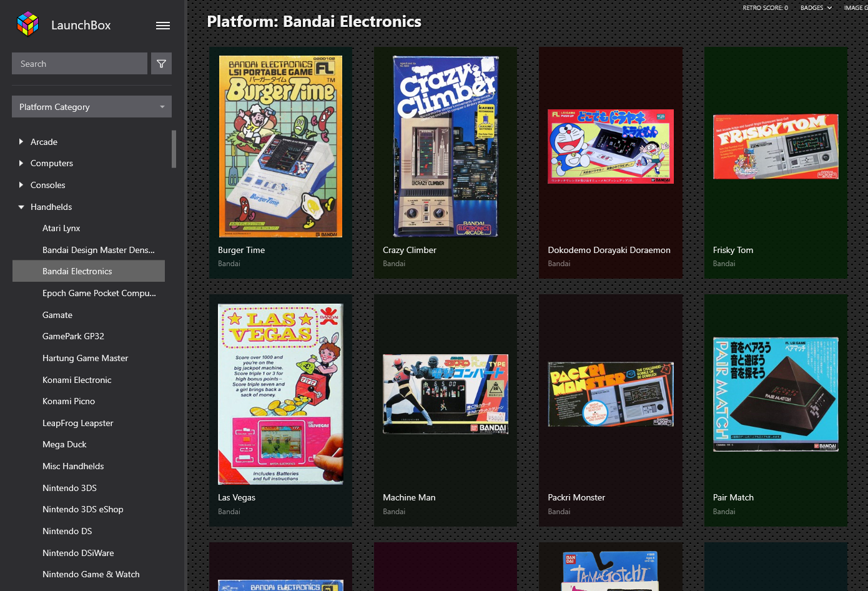Choose Mega Duck in platform list
This screenshot has width=868, height=591.
[x=64, y=444]
